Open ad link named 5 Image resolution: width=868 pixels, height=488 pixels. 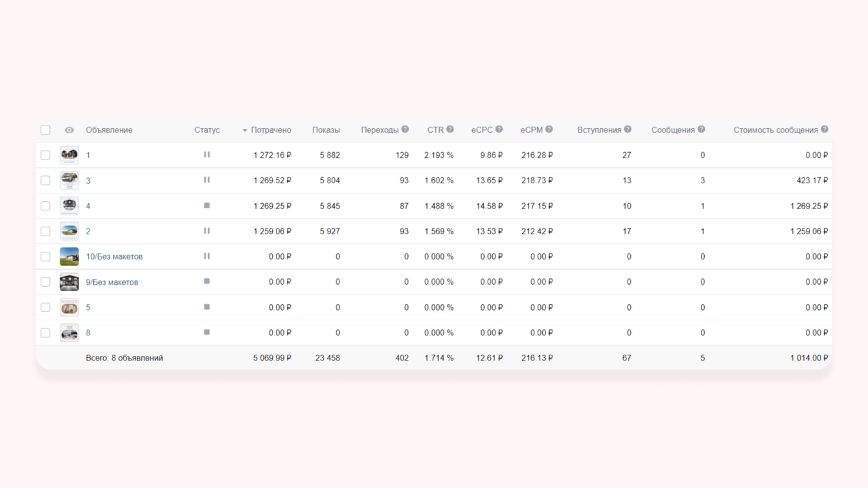[88, 307]
